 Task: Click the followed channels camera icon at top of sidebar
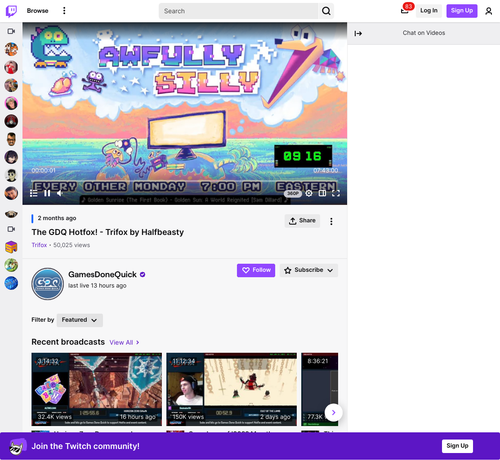11,31
